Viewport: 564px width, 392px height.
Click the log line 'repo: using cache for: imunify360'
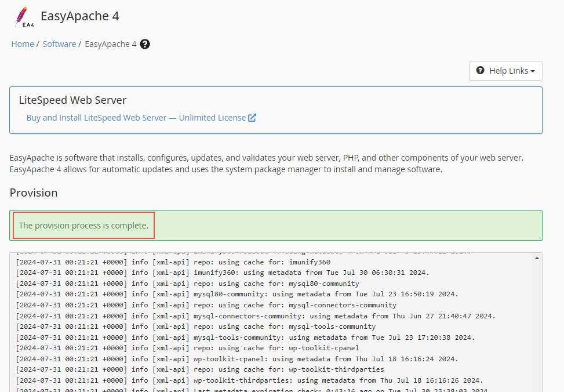point(173,262)
